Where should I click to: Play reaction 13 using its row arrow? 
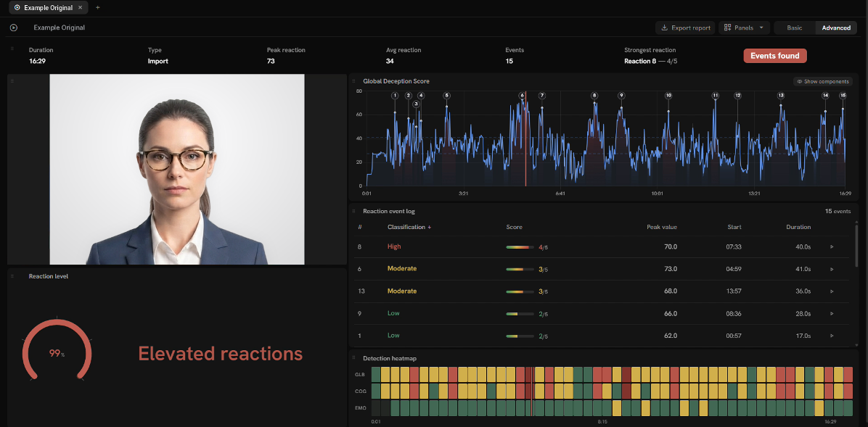pos(832,291)
